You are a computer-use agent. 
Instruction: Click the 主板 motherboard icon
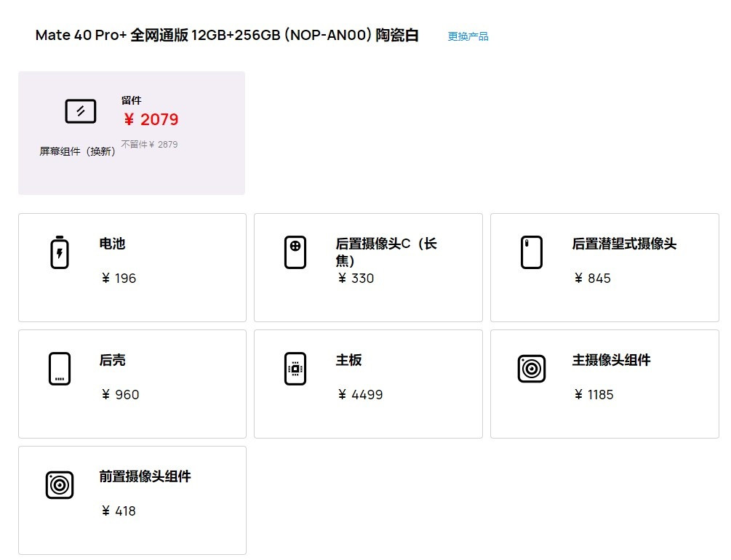(x=295, y=368)
